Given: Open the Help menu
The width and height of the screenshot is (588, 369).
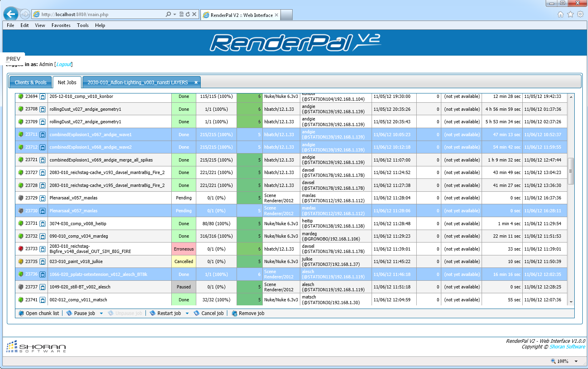Looking at the screenshot, I should pos(100,25).
